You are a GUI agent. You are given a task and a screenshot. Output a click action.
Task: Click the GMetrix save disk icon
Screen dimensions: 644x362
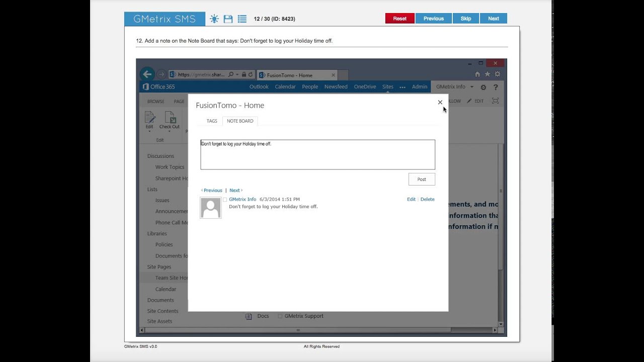pyautogui.click(x=228, y=19)
